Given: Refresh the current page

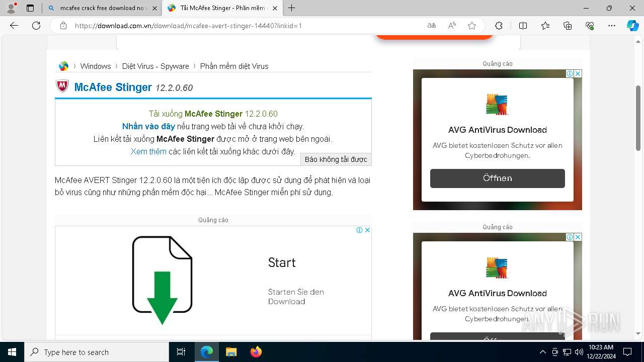Looking at the screenshot, I should pyautogui.click(x=36, y=26).
